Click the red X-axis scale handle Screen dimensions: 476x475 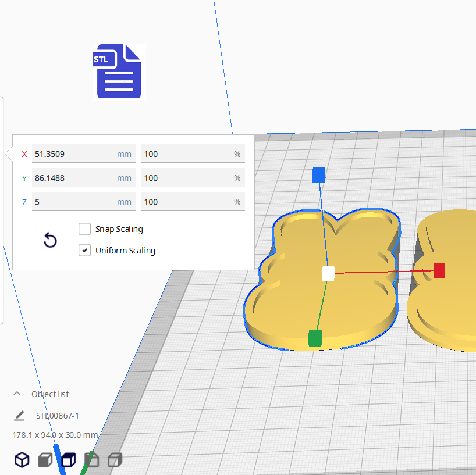[437, 269]
